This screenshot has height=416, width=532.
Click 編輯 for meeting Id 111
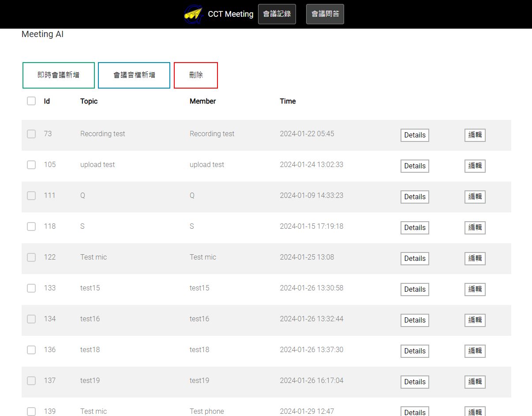475,197
